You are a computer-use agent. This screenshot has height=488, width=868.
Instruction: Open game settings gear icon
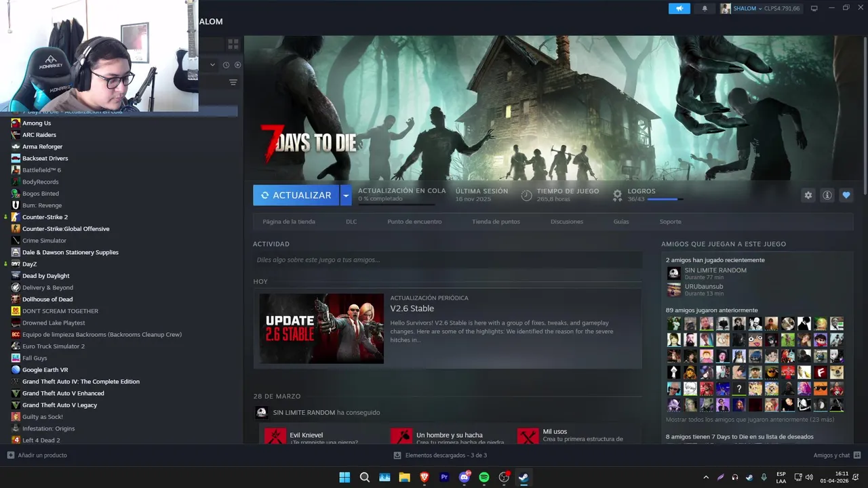[x=808, y=195]
